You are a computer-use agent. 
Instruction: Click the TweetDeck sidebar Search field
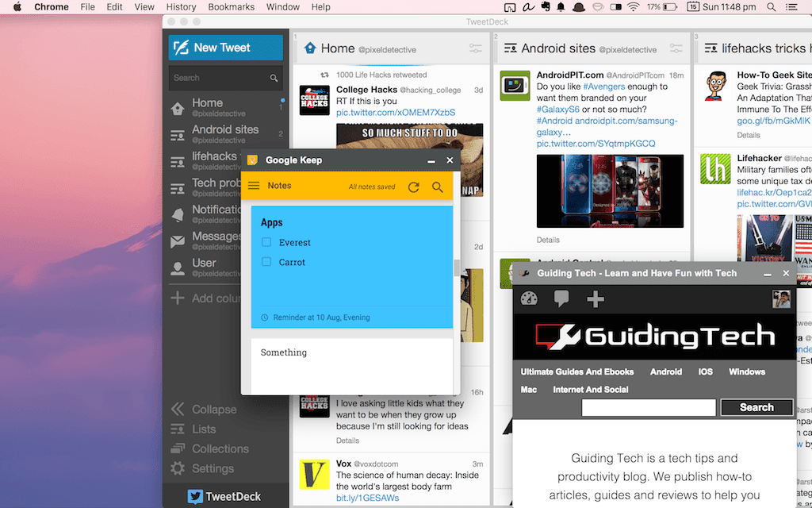[226, 78]
